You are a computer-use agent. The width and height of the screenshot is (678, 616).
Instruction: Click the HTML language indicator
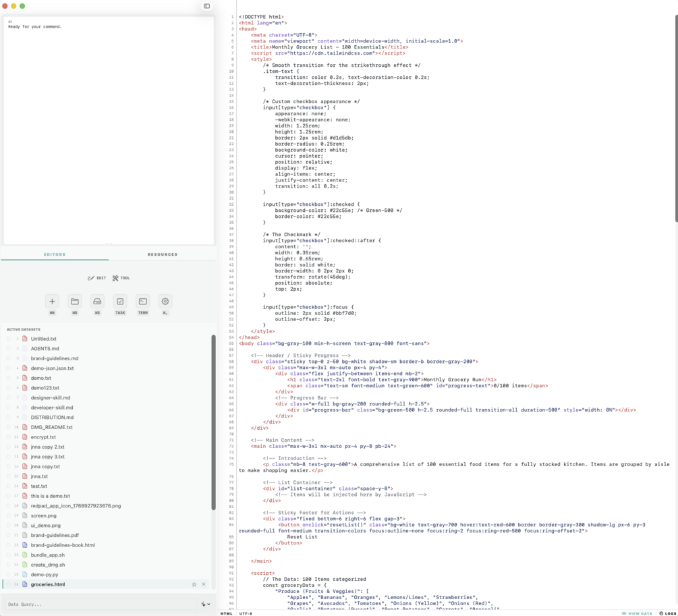(x=226, y=613)
